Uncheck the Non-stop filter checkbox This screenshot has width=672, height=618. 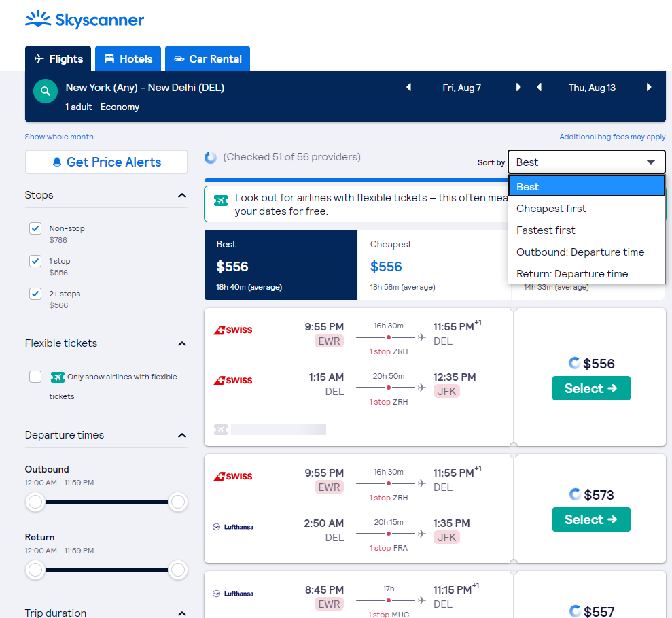click(35, 228)
